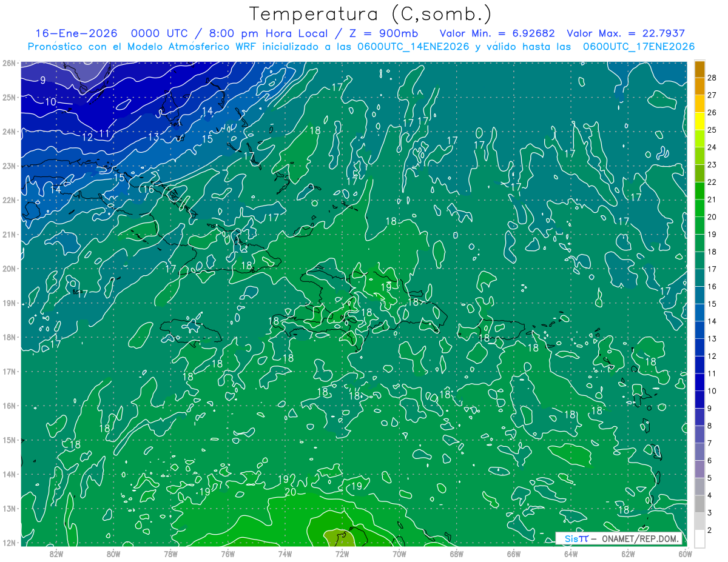Select the date text "16-Ene-2026"
Viewport: 728px width, 562px height.
click(x=75, y=33)
